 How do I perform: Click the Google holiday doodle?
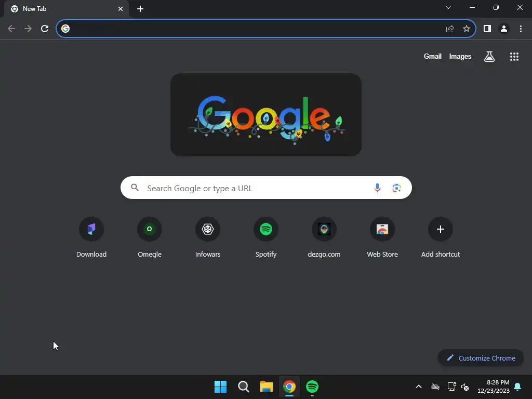click(x=266, y=115)
